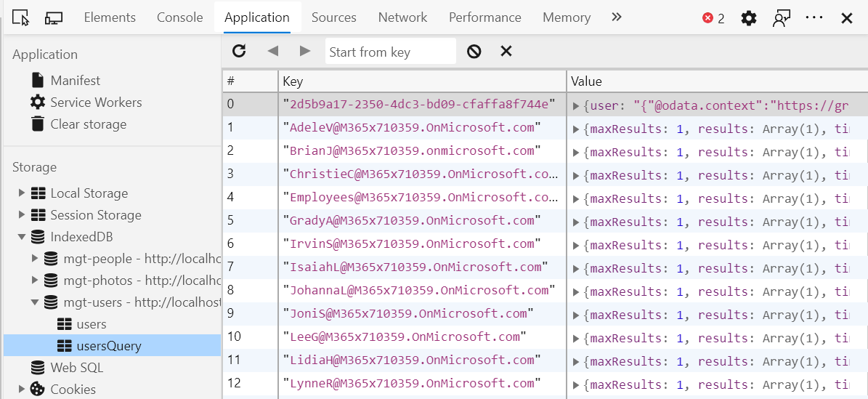
Task: Expand the Local Storage tree node
Action: click(x=21, y=193)
